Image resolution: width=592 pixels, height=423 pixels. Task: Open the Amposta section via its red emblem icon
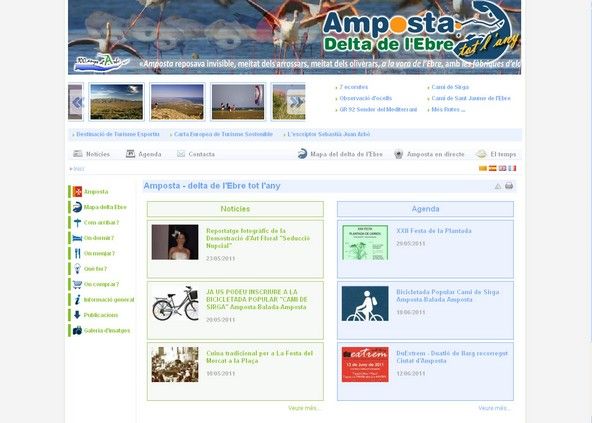[x=77, y=191]
